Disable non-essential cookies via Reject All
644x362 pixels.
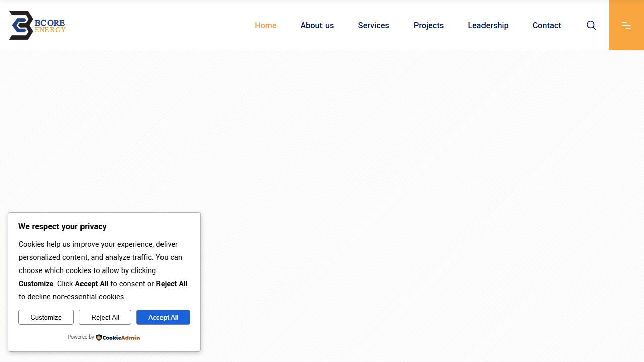105,317
